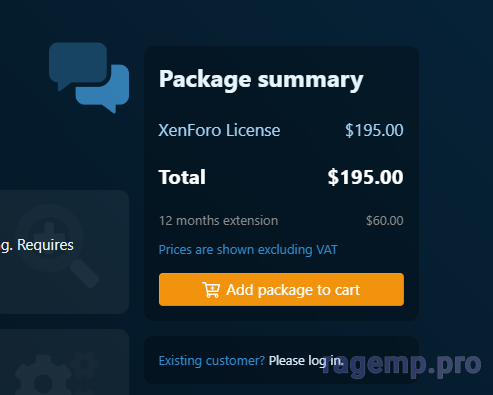Click the Total label
The width and height of the screenshot is (493, 395).
pos(182,177)
